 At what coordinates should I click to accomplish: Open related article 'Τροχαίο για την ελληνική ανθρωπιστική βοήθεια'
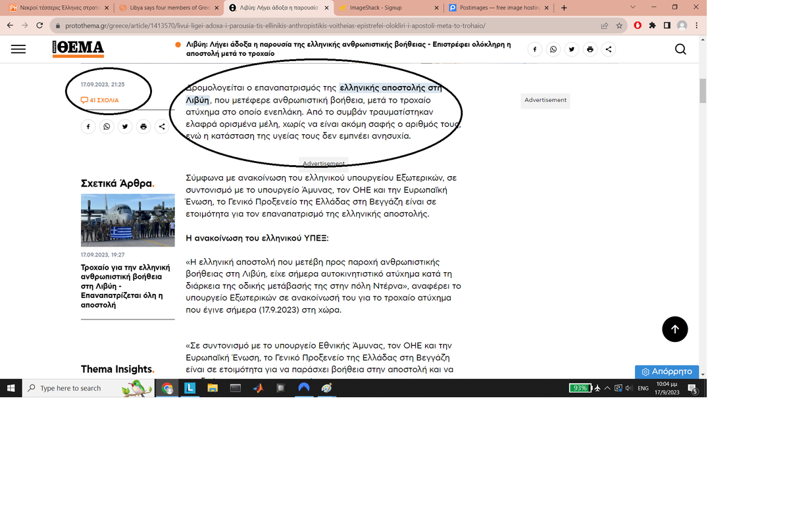click(126, 286)
